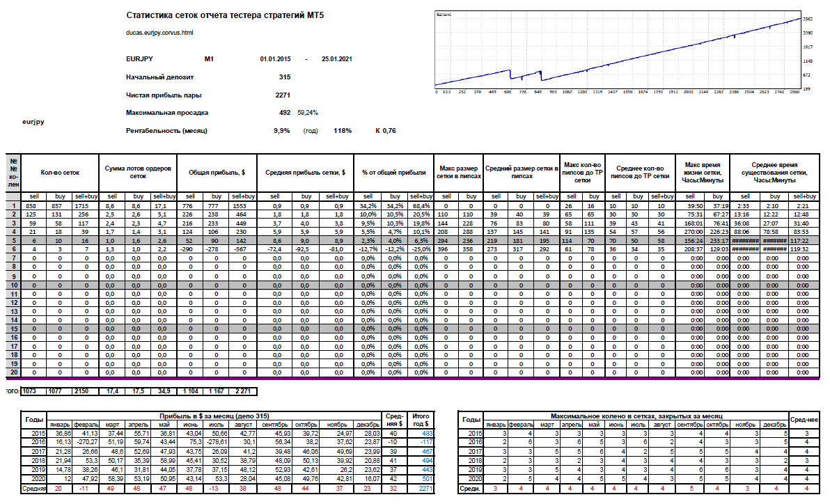Click the coefficient K 0,76
830x504 pixels.
(x=386, y=131)
